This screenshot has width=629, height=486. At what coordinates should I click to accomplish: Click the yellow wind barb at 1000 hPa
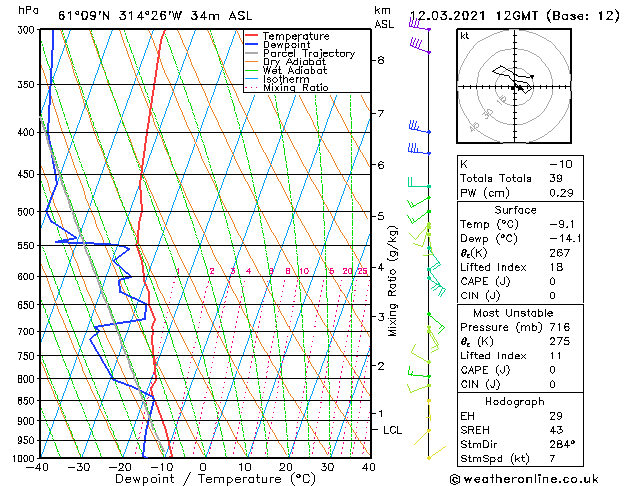[437, 452]
